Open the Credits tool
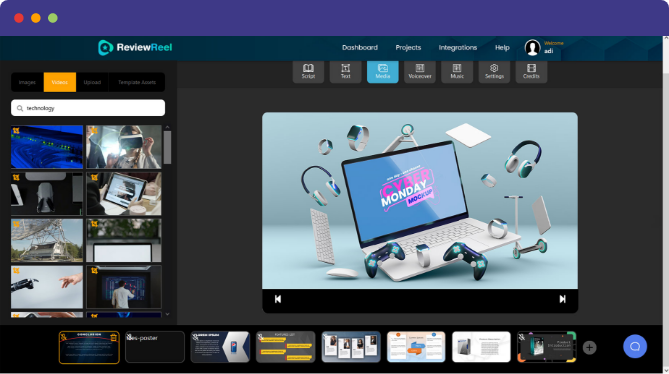 point(531,72)
